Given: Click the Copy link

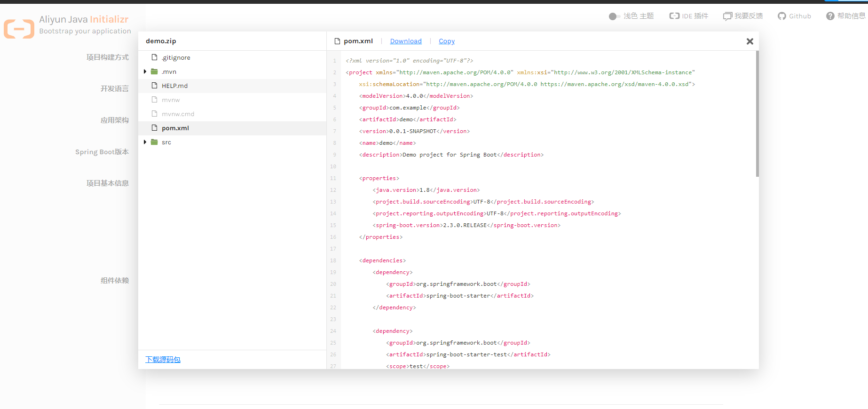Looking at the screenshot, I should point(447,41).
